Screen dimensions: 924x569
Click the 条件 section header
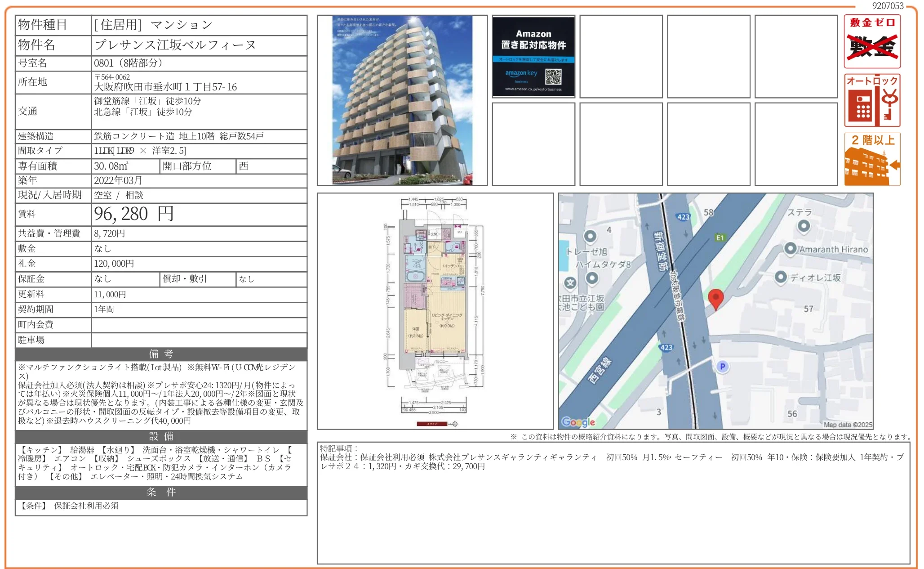161,492
